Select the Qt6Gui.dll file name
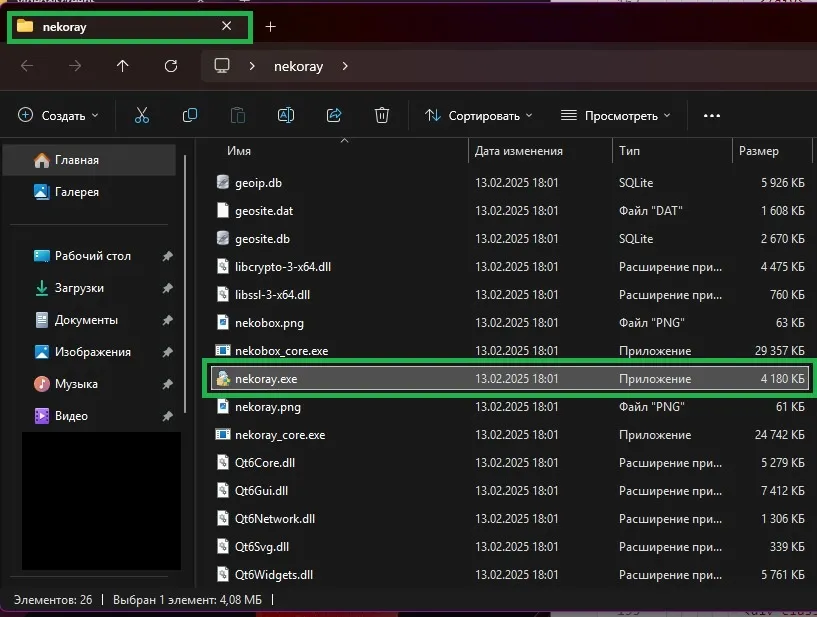Screen dimensions: 817x617 262,491
